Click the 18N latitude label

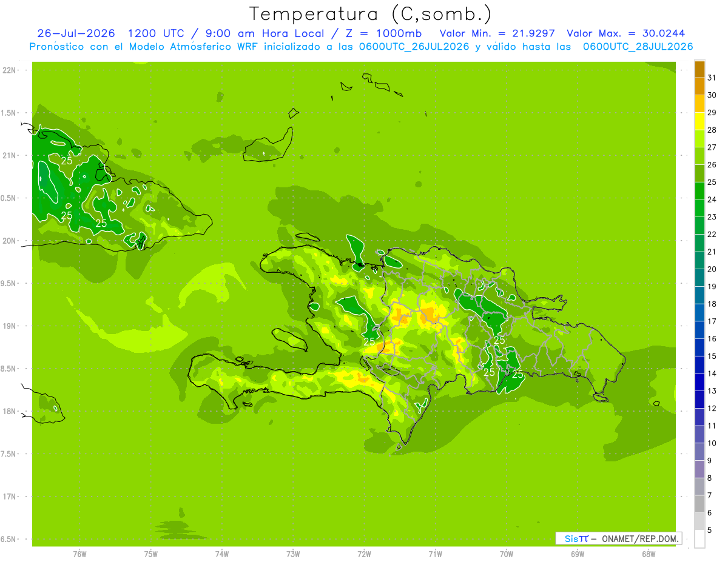click(x=10, y=411)
